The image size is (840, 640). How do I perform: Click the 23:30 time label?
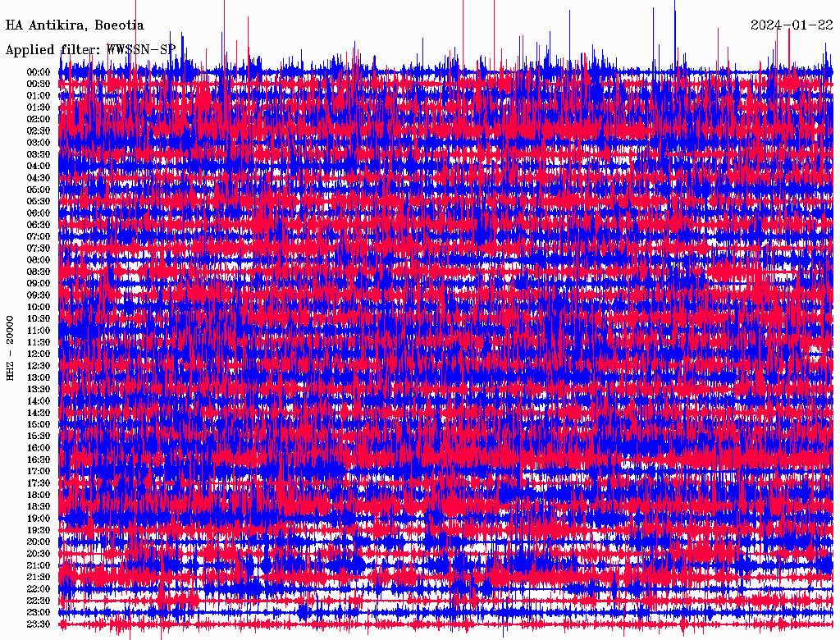coord(38,624)
